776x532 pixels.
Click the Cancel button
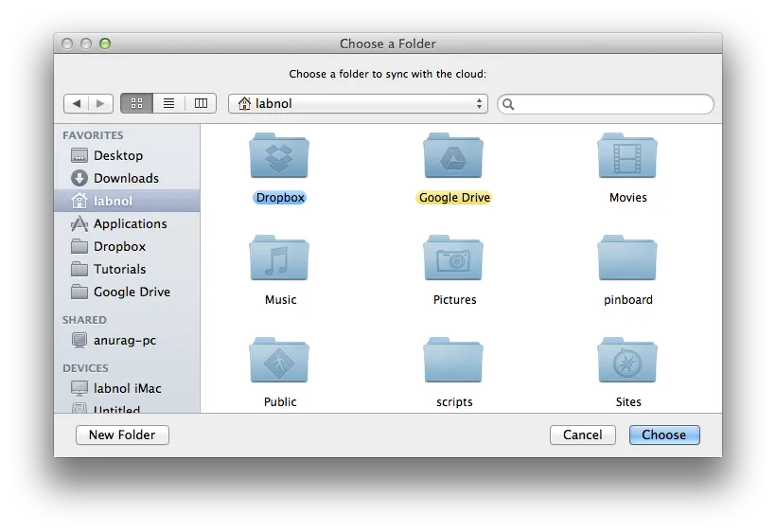(x=583, y=434)
